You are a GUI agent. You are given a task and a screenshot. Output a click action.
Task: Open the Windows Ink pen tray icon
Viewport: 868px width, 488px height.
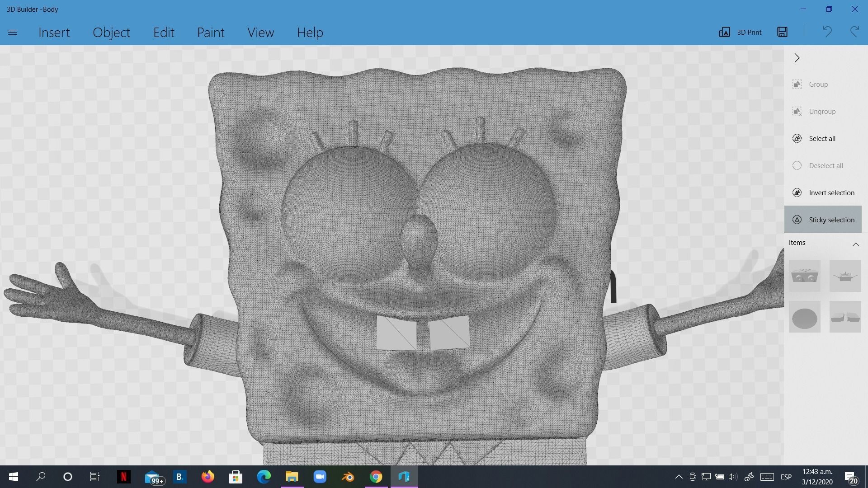[x=749, y=477]
